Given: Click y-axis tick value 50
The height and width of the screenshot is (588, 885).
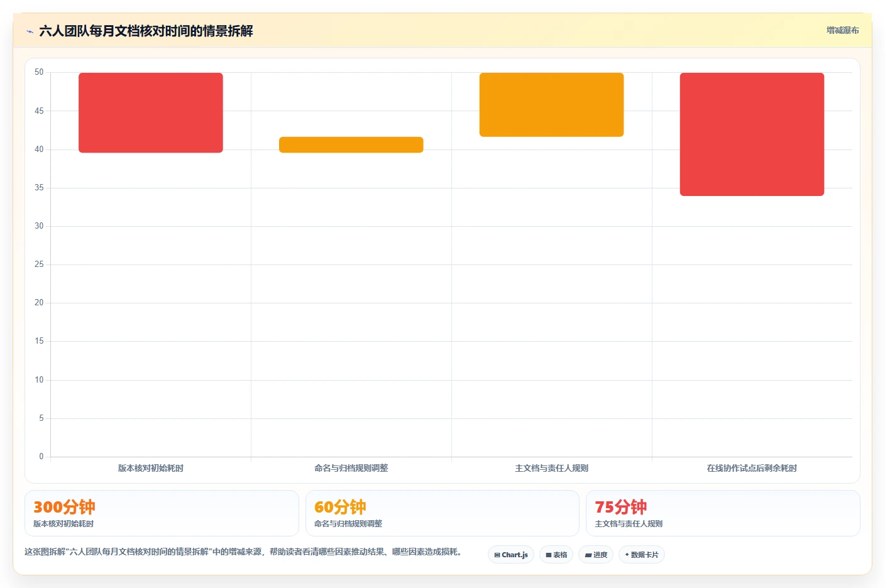Looking at the screenshot, I should coord(39,72).
